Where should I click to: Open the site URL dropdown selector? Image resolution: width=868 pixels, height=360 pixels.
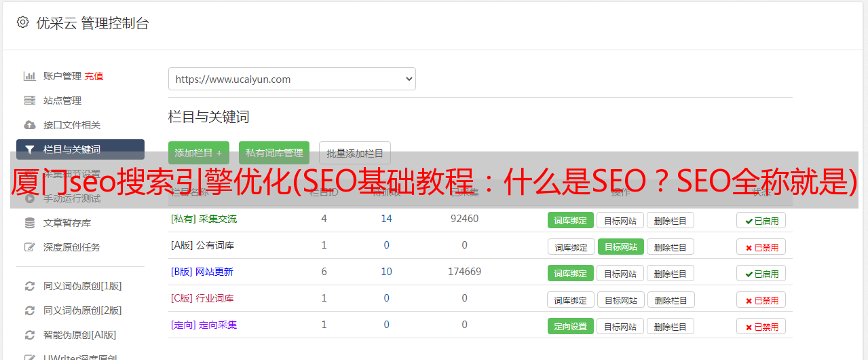click(292, 79)
